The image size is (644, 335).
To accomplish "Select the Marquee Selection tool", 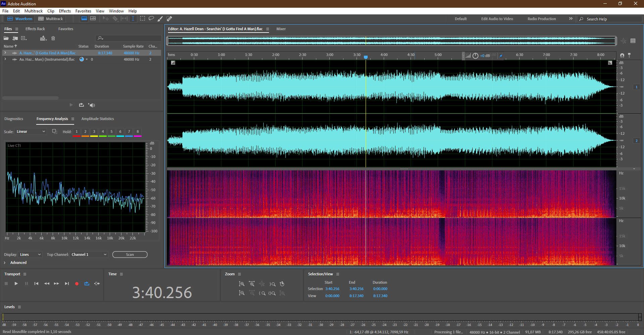I will click(x=143, y=18).
